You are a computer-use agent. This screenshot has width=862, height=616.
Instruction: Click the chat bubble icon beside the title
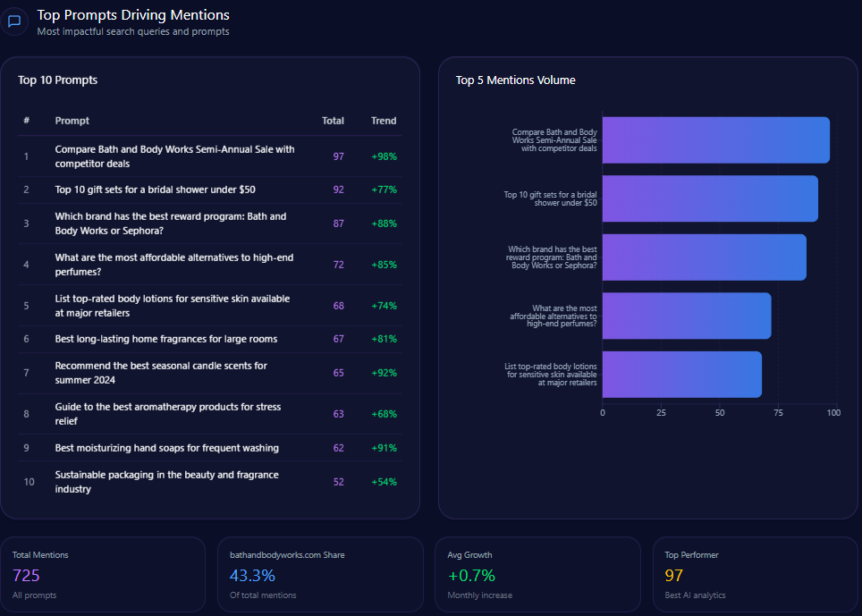click(14, 21)
